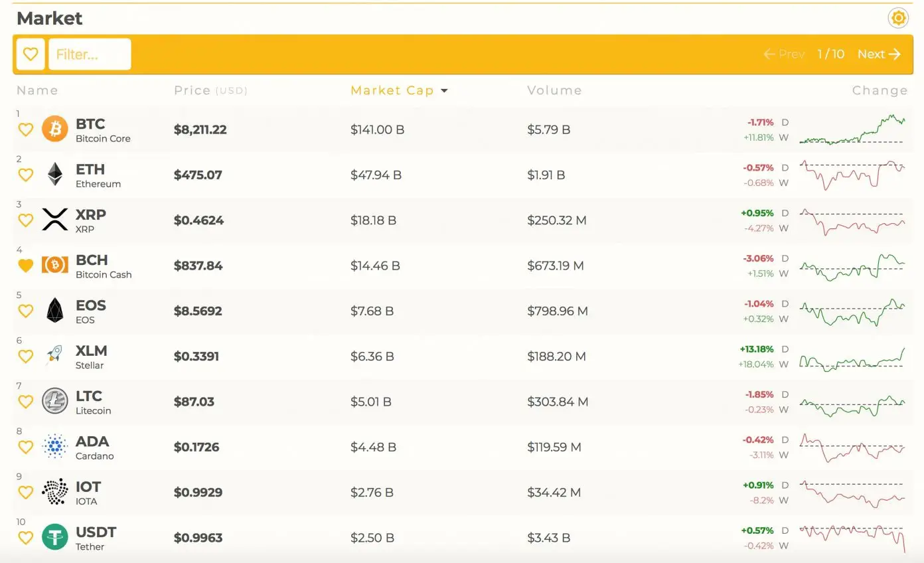Click the Prev page link
Screen dimensions: 924x563
pyautogui.click(x=784, y=54)
